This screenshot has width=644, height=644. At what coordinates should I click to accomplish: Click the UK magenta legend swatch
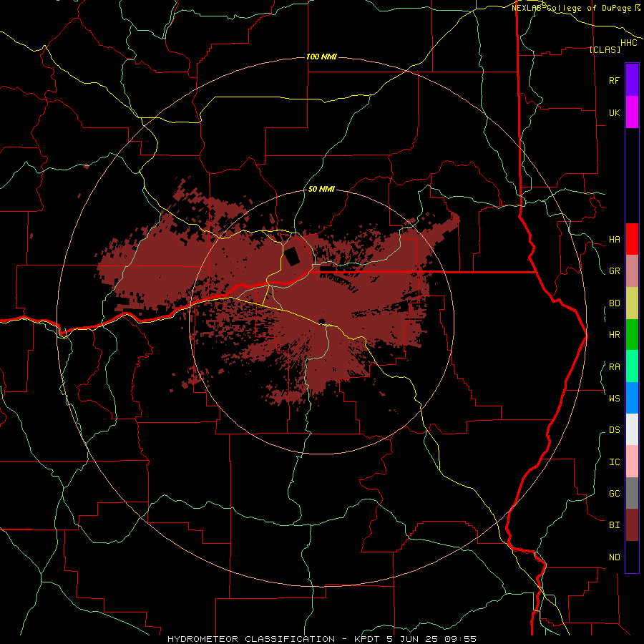click(632, 112)
